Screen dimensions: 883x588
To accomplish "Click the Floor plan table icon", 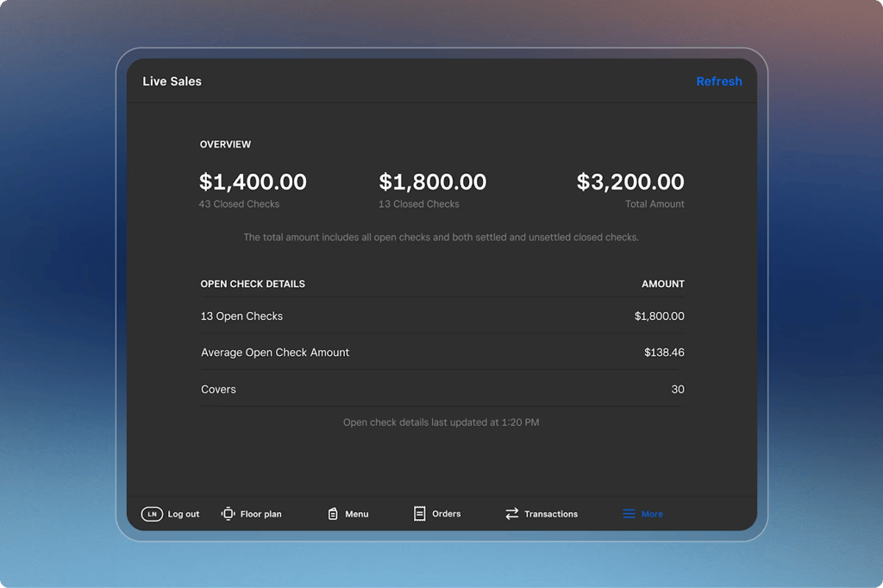I will (x=228, y=514).
